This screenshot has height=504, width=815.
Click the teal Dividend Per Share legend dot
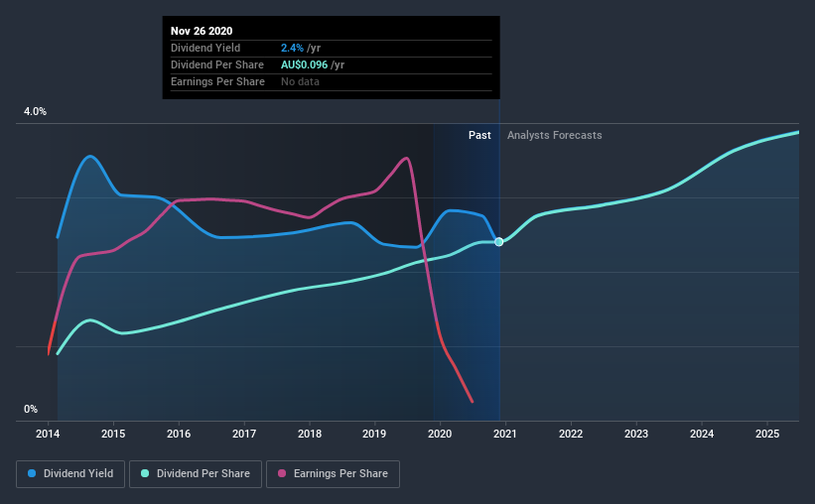tap(145, 473)
